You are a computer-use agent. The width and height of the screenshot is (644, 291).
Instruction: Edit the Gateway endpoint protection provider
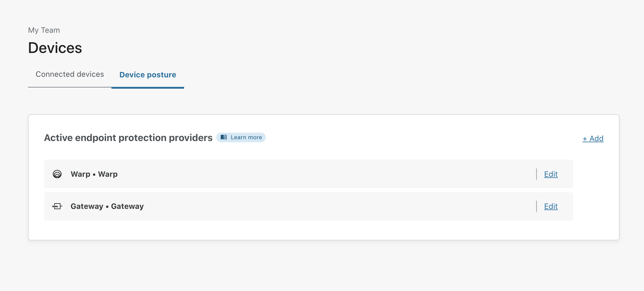click(550, 206)
